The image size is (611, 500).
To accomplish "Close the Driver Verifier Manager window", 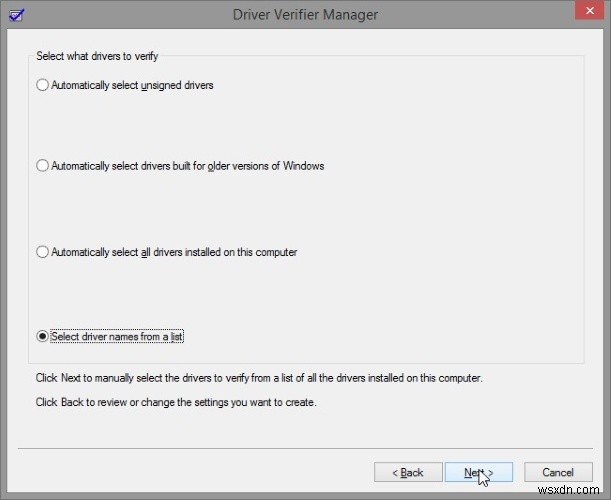I will pyautogui.click(x=590, y=10).
